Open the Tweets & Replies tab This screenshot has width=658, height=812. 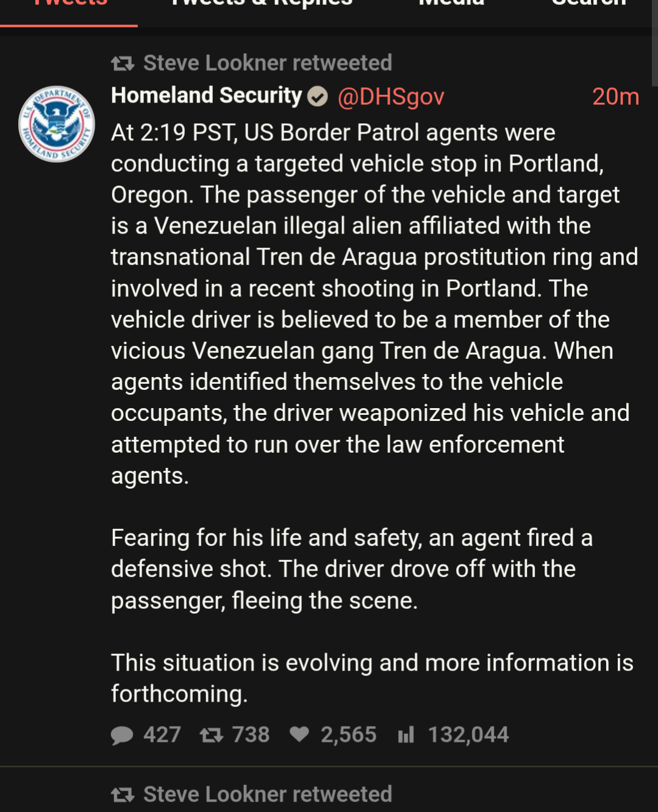[x=261, y=5]
